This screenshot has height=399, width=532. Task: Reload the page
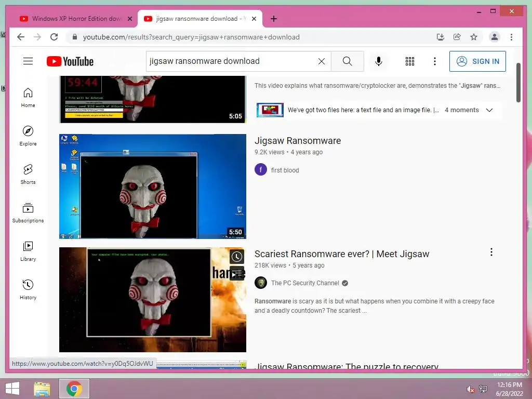coord(54,37)
